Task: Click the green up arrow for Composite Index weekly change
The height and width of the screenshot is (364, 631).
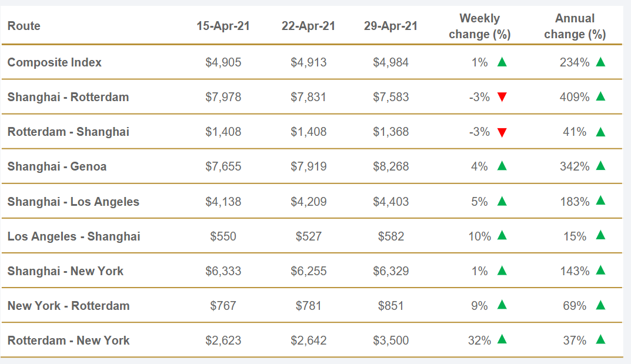Action: pos(502,62)
